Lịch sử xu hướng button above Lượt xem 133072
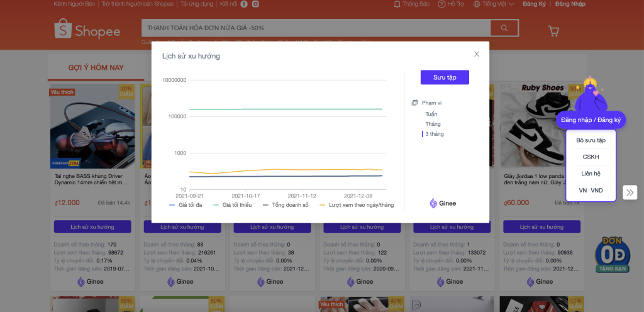644x312 pixels. click(x=452, y=226)
